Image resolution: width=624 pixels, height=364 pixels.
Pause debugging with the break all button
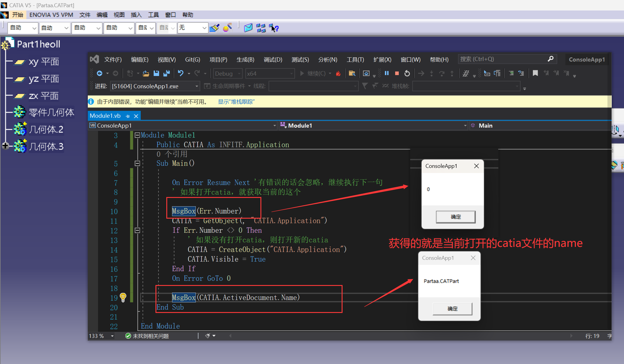tap(387, 73)
